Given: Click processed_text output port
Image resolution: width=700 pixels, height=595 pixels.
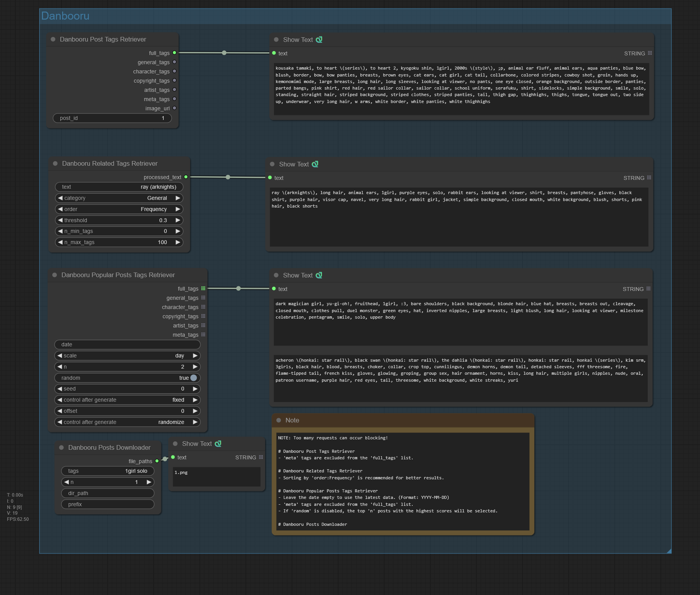Looking at the screenshot, I should (186, 177).
